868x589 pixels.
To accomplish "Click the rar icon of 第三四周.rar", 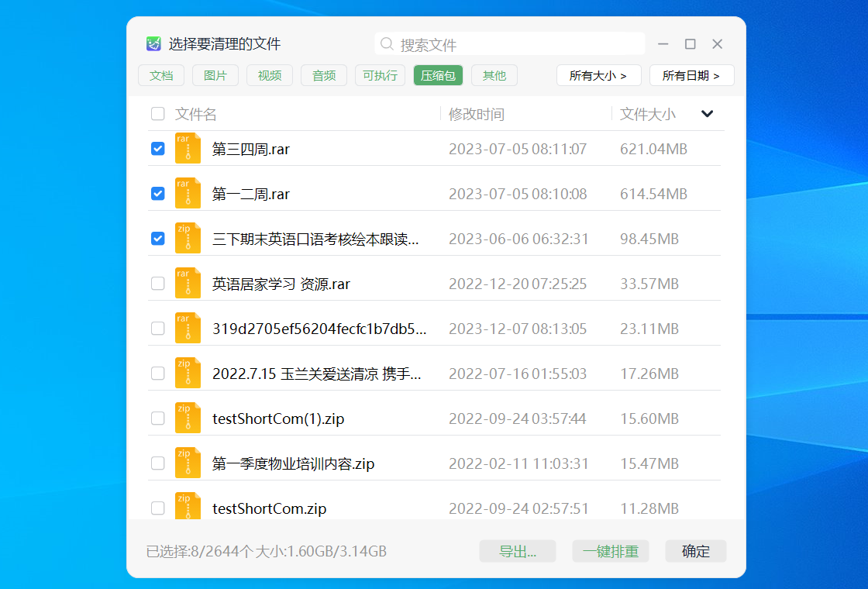I will point(188,149).
